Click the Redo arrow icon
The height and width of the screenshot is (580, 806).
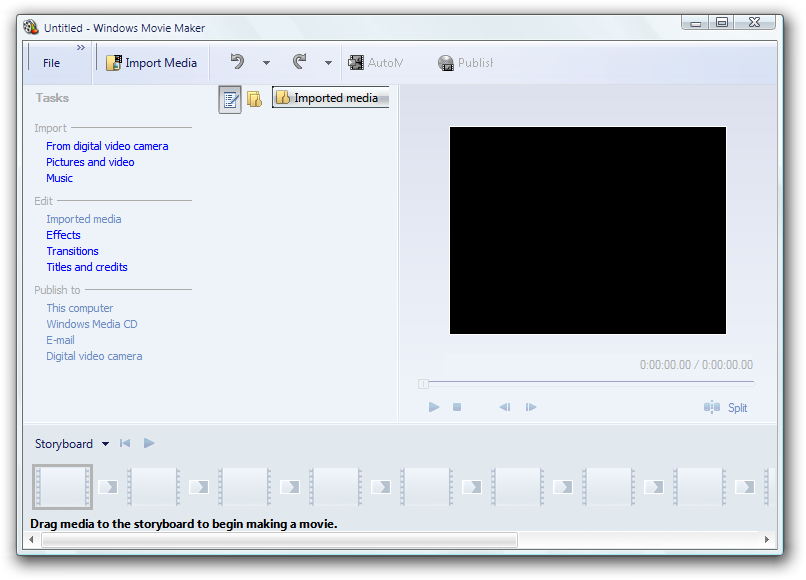coord(299,62)
